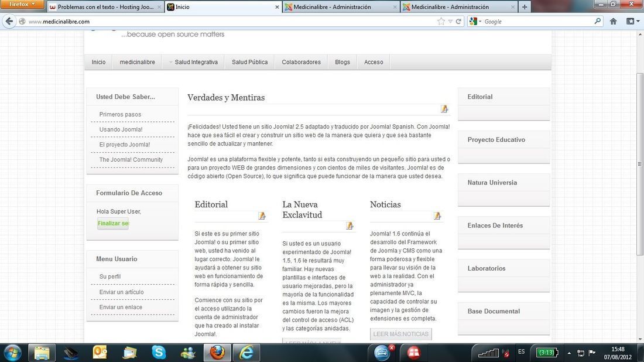Open Su perfil link

point(110,276)
